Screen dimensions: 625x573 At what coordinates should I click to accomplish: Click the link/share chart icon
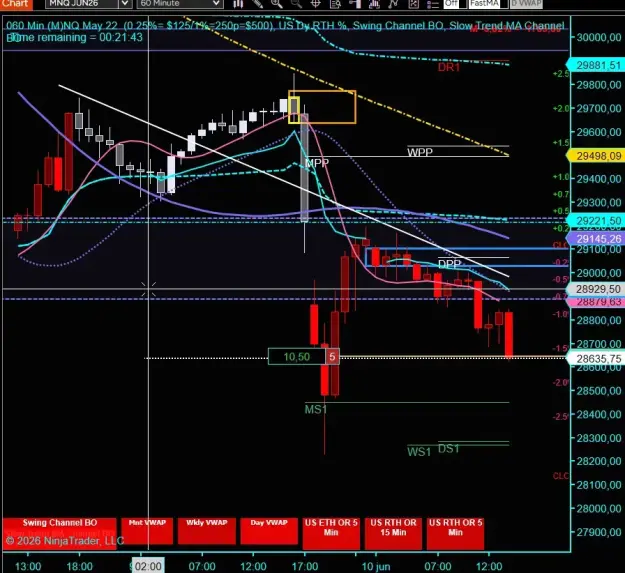point(413,4)
